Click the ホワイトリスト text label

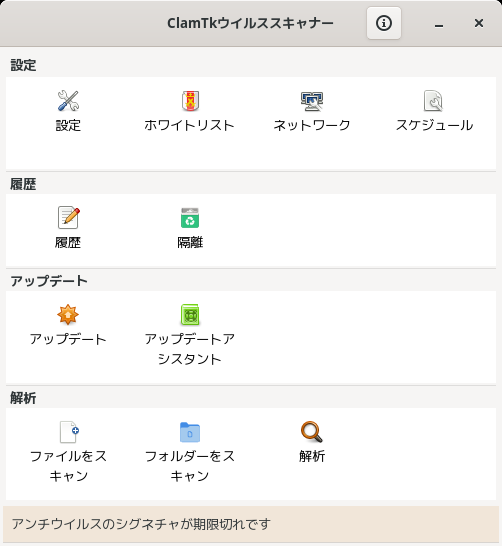pyautogui.click(x=190, y=125)
